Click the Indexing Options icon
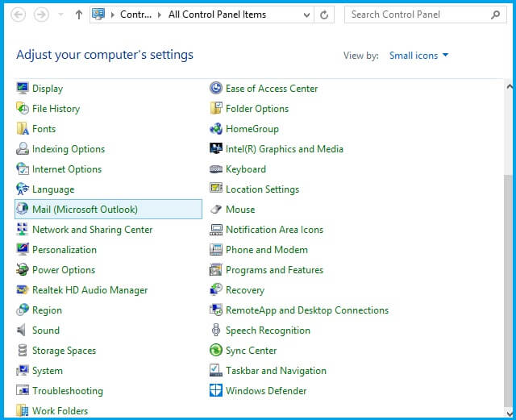This screenshot has width=516, height=420. click(23, 149)
